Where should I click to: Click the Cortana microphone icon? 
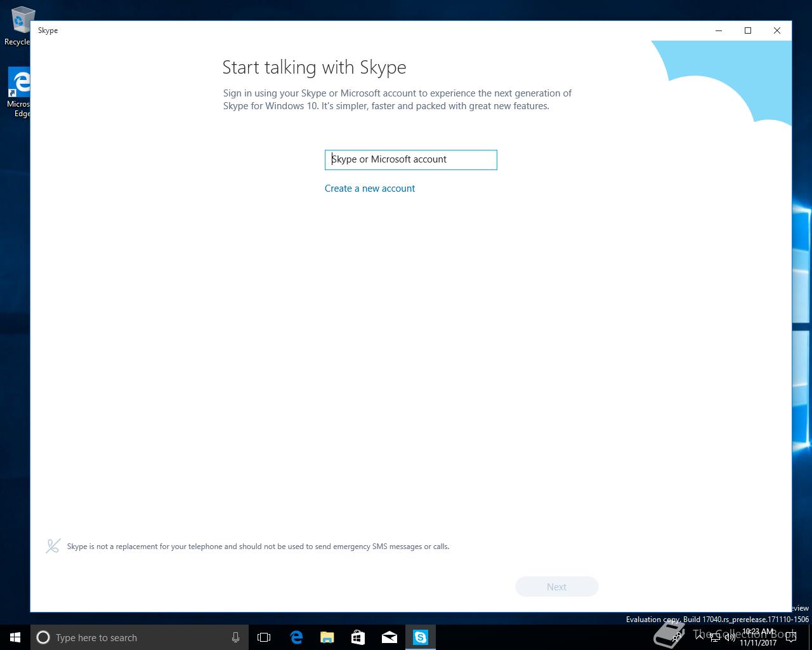[x=235, y=637]
